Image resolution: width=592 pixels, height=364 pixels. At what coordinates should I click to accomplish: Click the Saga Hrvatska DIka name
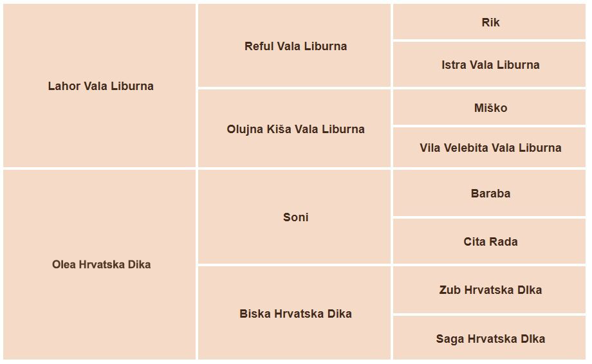[490, 339]
